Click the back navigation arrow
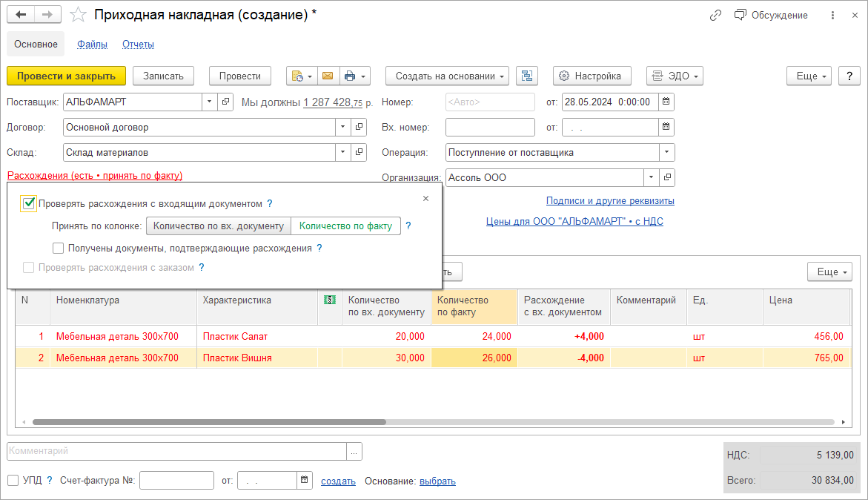Image resolution: width=868 pixels, height=500 pixels. 21,15
